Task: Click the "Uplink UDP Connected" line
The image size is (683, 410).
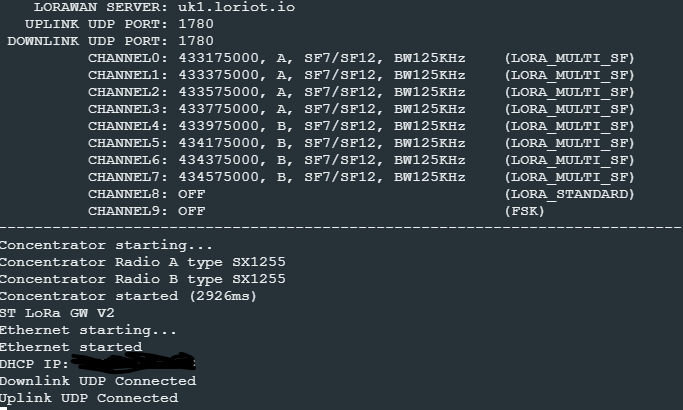Action: [89, 398]
